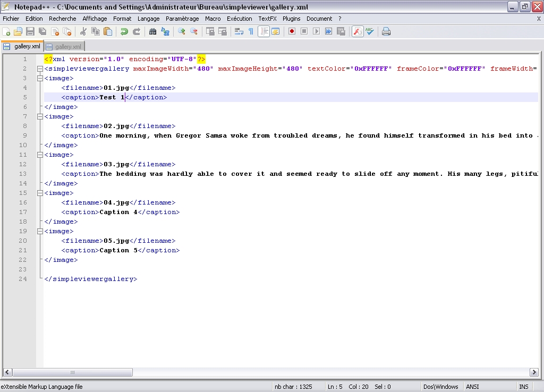Viewport: 544px width, 392px height.
Task: Toggle the indent guide button
Action: 263,32
